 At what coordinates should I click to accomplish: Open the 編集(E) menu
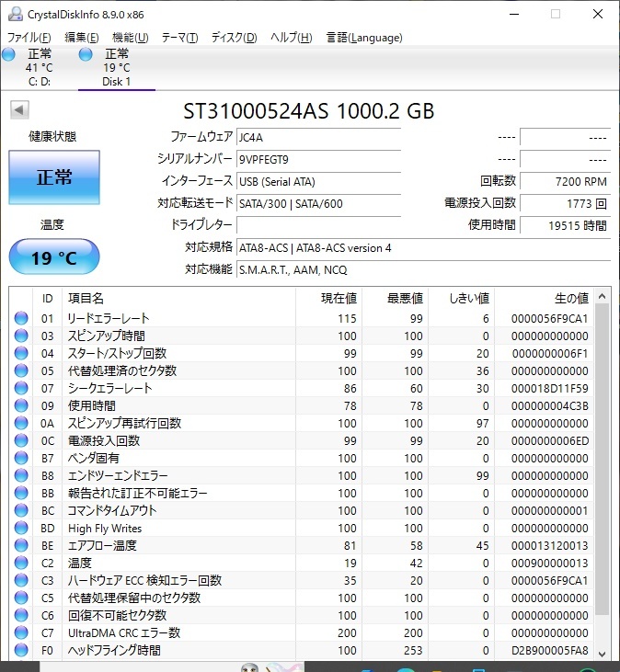pos(82,38)
